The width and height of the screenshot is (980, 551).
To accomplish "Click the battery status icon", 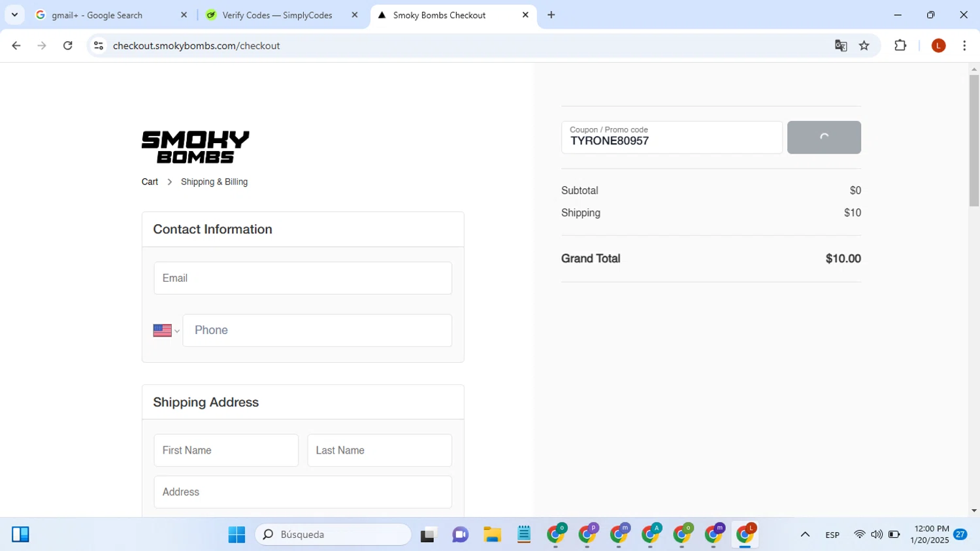I will click(894, 535).
